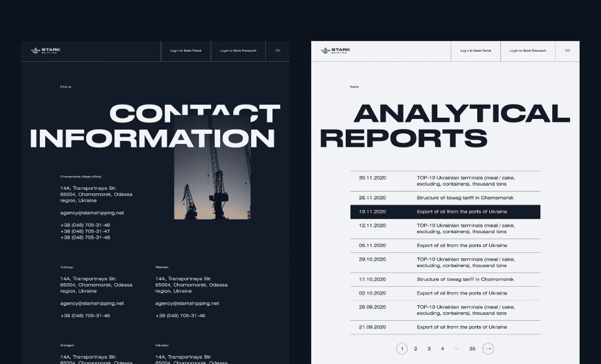
Task: Open the highlighted 19.11.2020 oil export report
Action: point(461,212)
